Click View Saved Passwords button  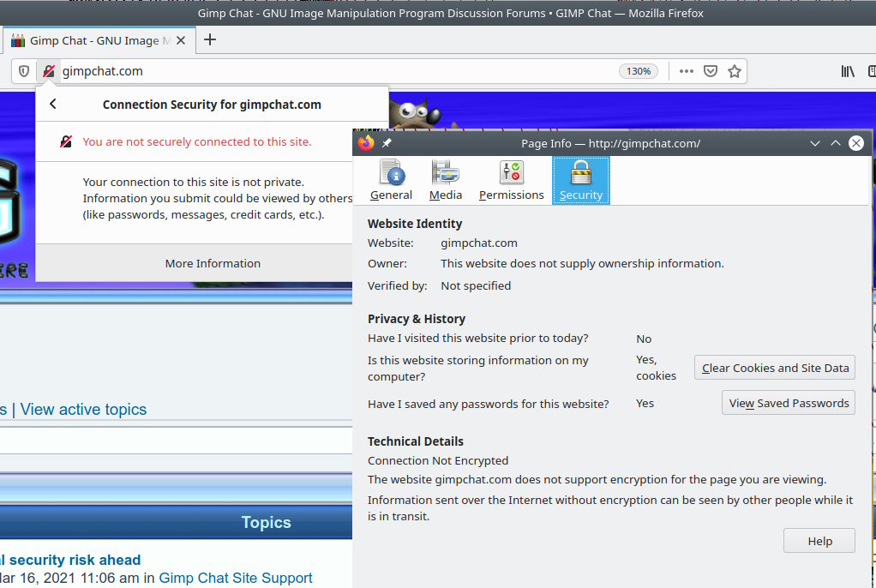(x=789, y=403)
